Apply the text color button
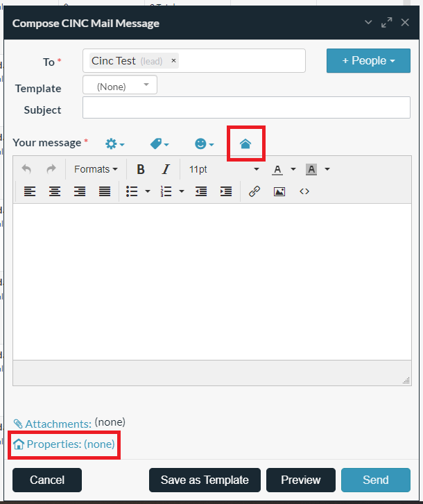The height and width of the screenshot is (504, 423). point(277,169)
